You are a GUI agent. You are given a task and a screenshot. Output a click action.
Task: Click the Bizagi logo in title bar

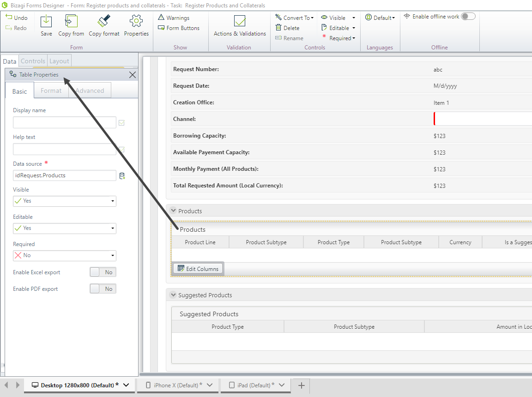click(5, 5)
